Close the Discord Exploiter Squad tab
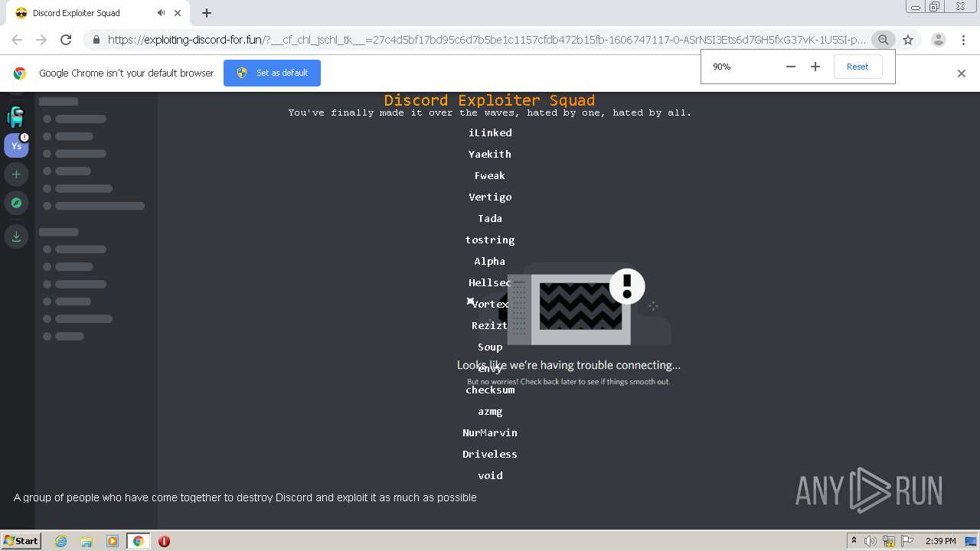The image size is (980, 551). click(178, 13)
